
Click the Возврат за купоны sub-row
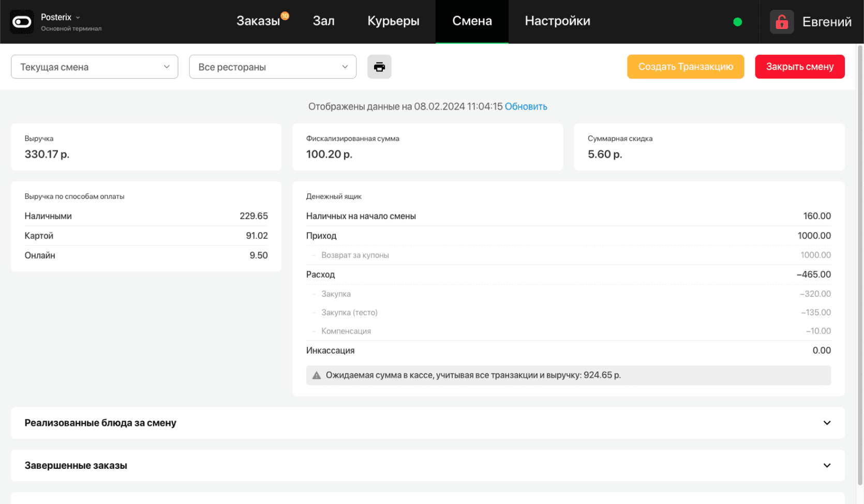pyautogui.click(x=569, y=255)
